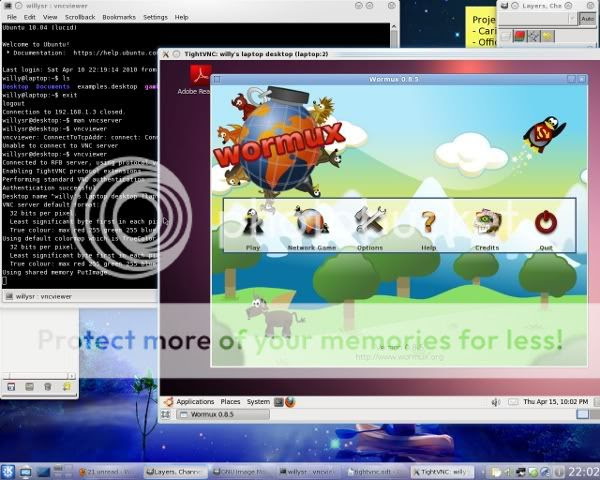Image resolution: width=600 pixels, height=480 pixels.
Task: Start a game with Wormux Play icon
Action: (x=253, y=222)
